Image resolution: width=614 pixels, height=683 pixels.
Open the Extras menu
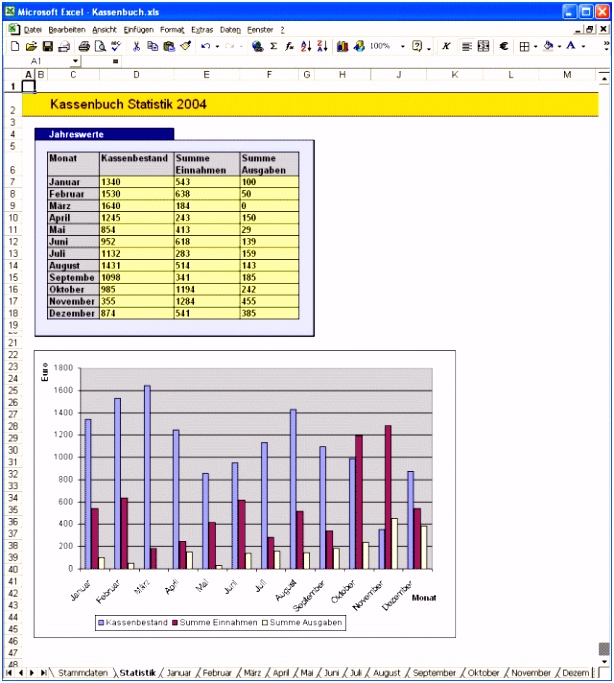(202, 30)
